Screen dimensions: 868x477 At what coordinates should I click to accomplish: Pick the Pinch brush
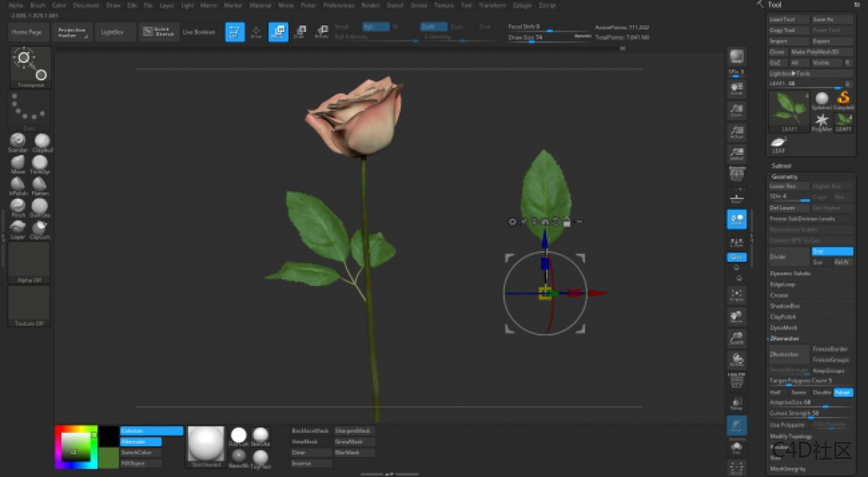[x=18, y=206]
